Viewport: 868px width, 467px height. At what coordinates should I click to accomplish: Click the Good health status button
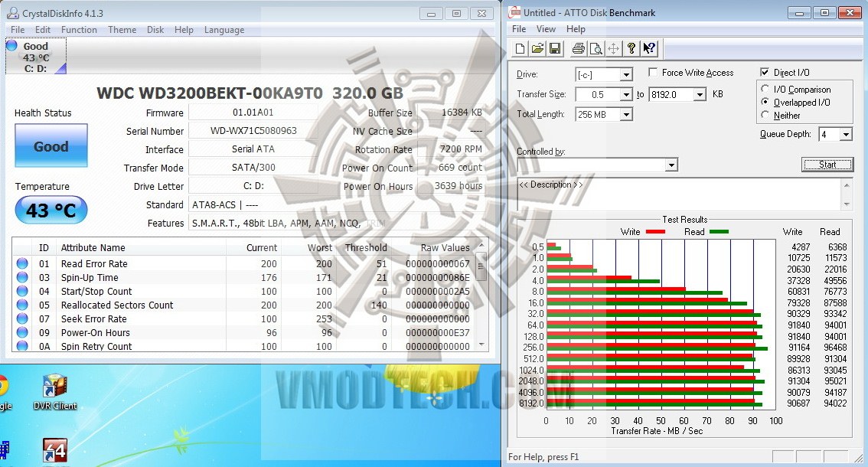coord(51,145)
